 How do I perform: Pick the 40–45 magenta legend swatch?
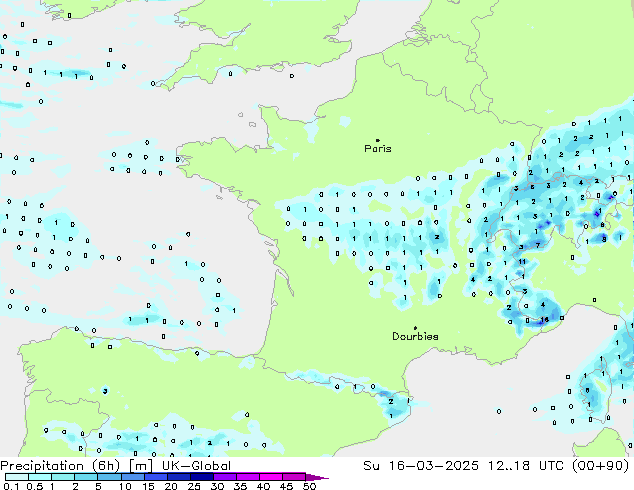[x=271, y=477]
